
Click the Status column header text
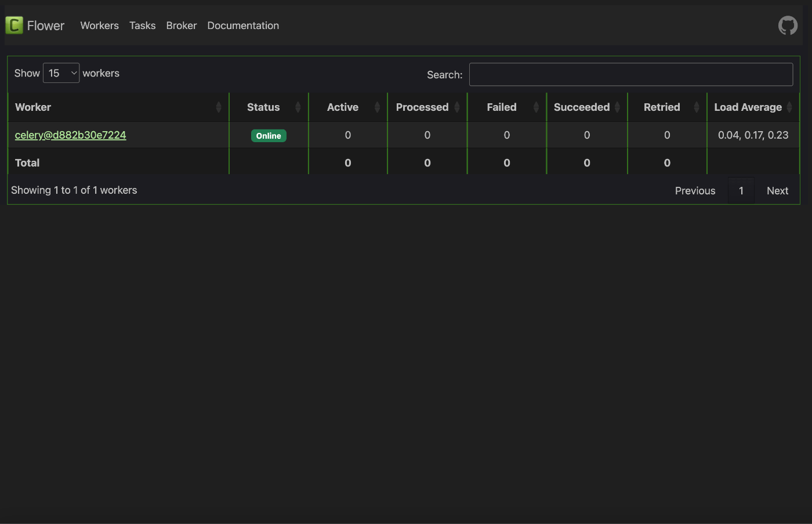pyautogui.click(x=263, y=107)
